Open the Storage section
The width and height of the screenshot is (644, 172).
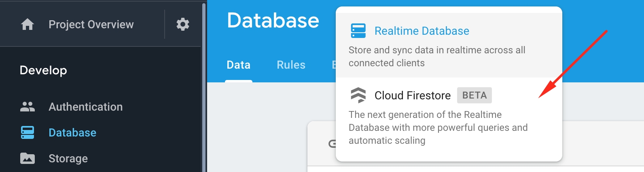68,159
